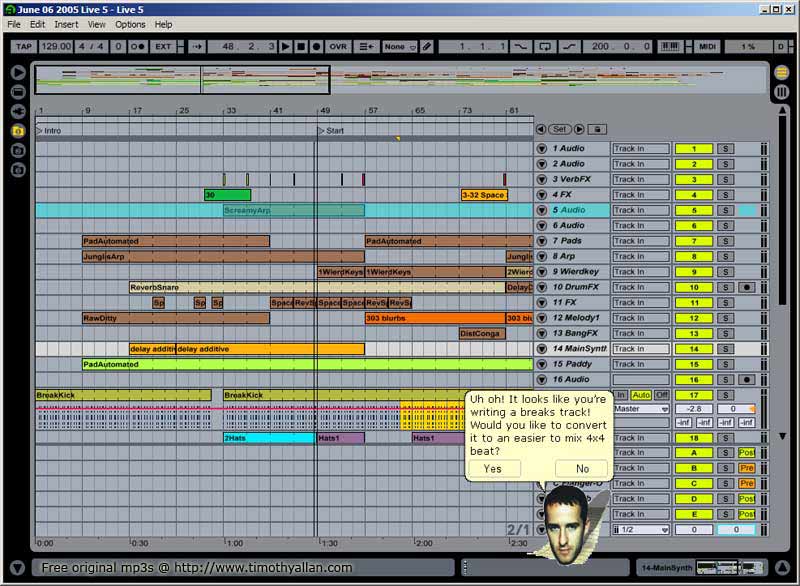Open the Options menu
800x586 pixels.
click(130, 24)
